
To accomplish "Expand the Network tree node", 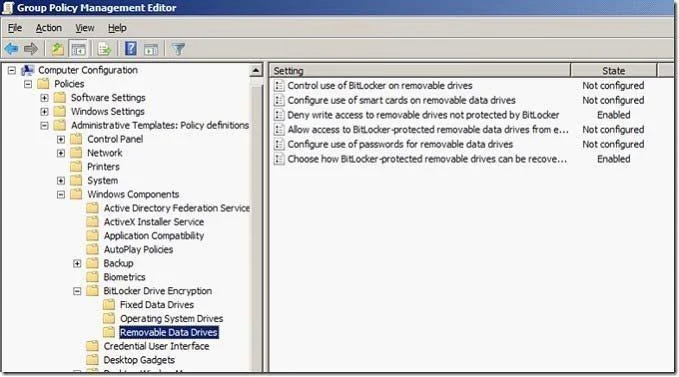I will [x=61, y=153].
